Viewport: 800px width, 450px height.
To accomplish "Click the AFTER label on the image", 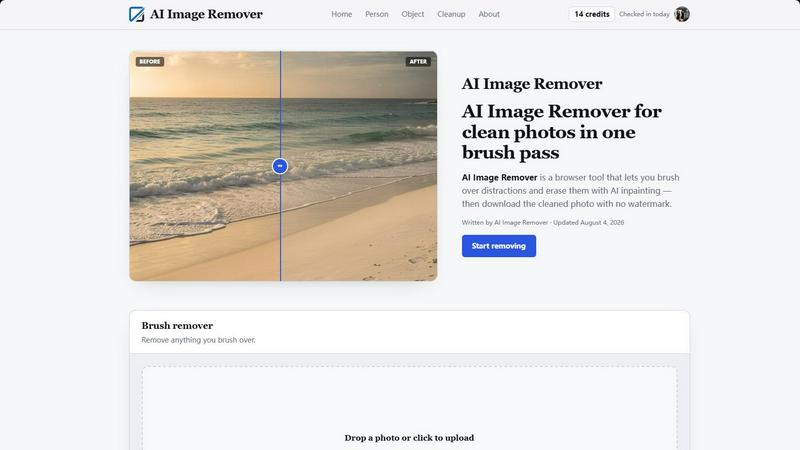I will click(418, 62).
